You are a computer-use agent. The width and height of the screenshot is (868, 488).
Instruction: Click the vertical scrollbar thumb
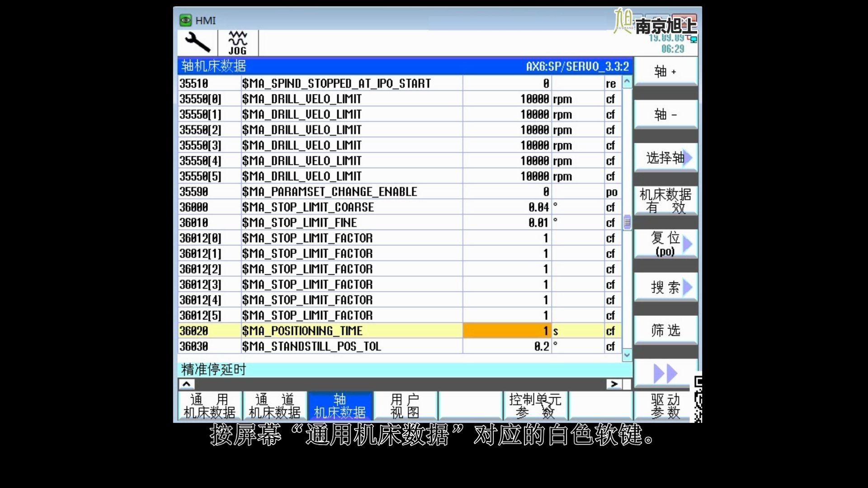[x=627, y=222]
